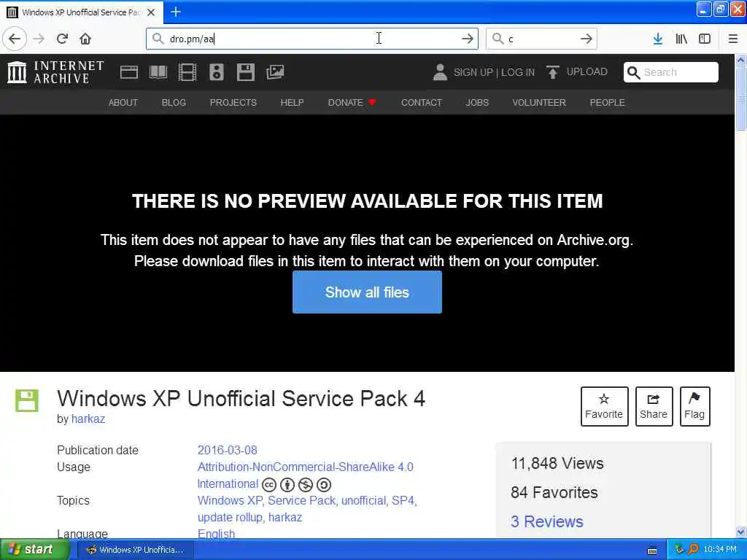
Task: Click the update rollup topic link
Action: point(230,517)
